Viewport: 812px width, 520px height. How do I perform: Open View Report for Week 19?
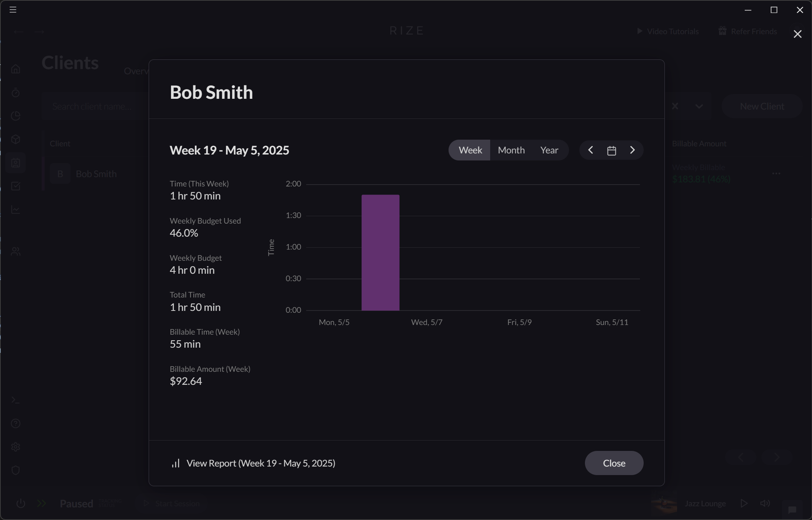(x=261, y=463)
